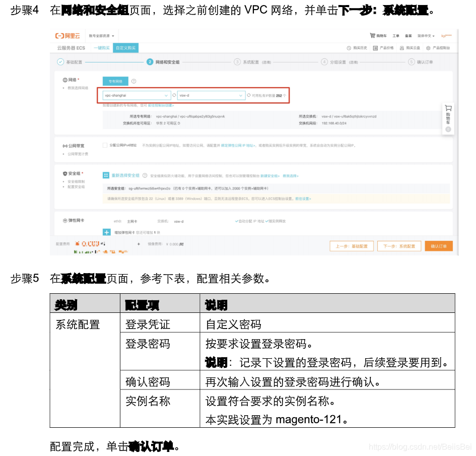The height and width of the screenshot is (456, 476).
Task: Go to step 2 网络和安全组
Action: point(163,62)
